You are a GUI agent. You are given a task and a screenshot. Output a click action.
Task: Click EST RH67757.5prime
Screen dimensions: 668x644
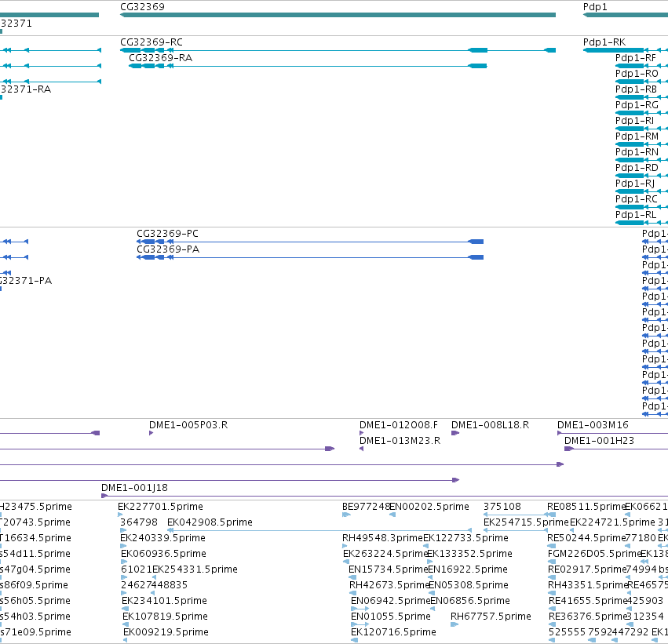[x=491, y=617]
